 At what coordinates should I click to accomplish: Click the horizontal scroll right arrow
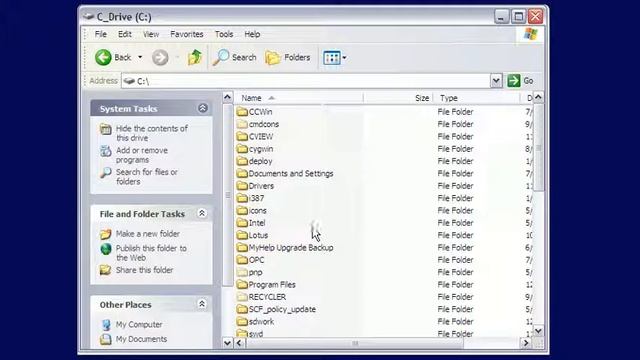(526, 343)
